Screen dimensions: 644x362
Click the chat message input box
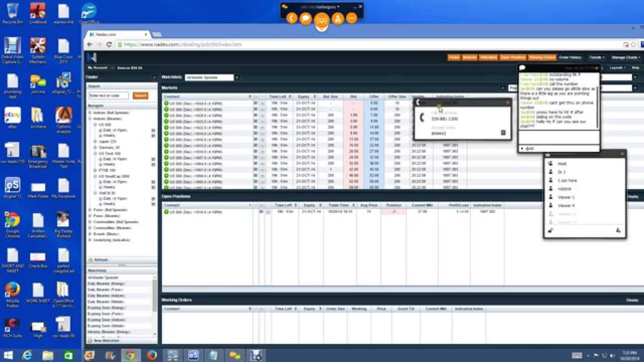(558, 137)
